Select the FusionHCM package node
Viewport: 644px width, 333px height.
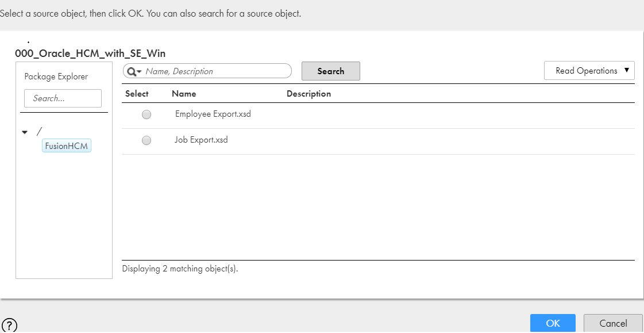(67, 146)
